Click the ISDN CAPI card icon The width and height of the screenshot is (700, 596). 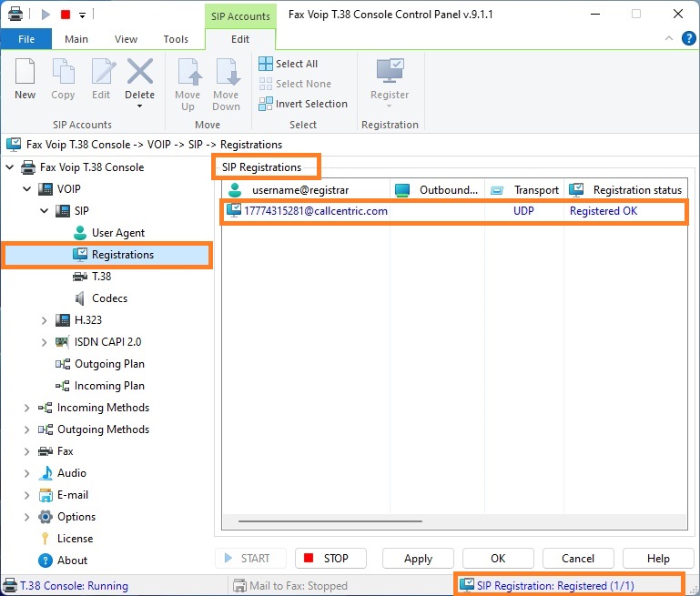(x=62, y=342)
